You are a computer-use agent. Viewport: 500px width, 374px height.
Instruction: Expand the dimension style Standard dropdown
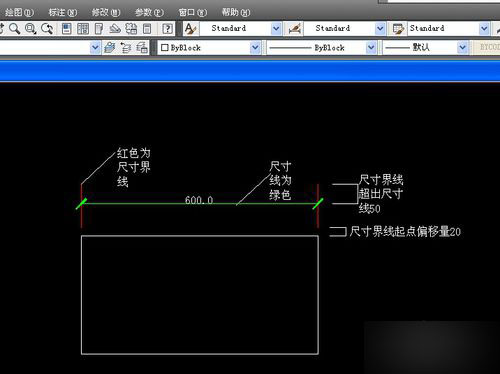pyautogui.click(x=380, y=29)
